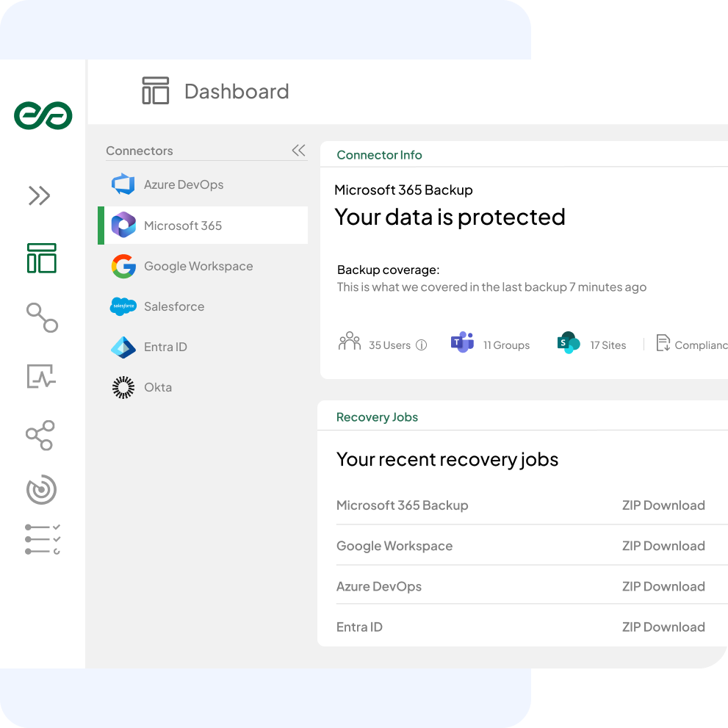Click the Google Workspace logo in Connectors
This screenshot has width=728, height=728.
[x=123, y=266]
